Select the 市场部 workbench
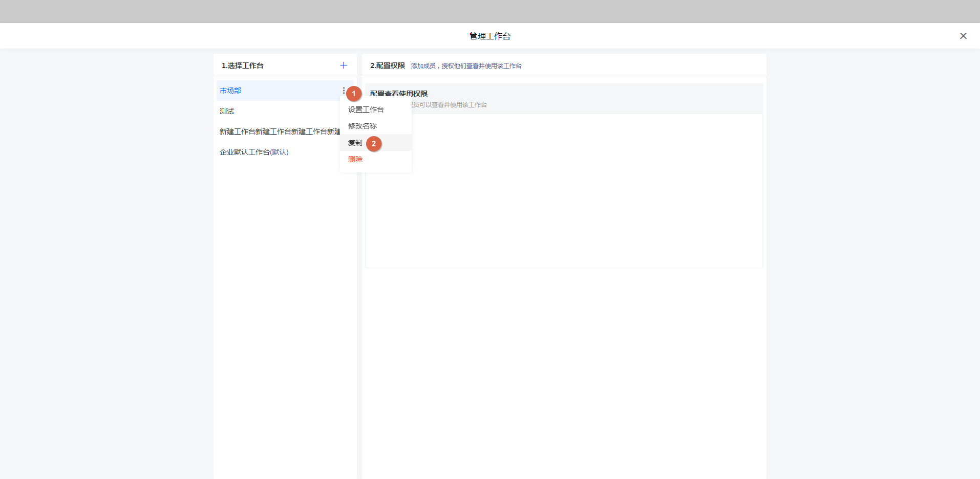The width and height of the screenshot is (980, 479). [x=231, y=91]
